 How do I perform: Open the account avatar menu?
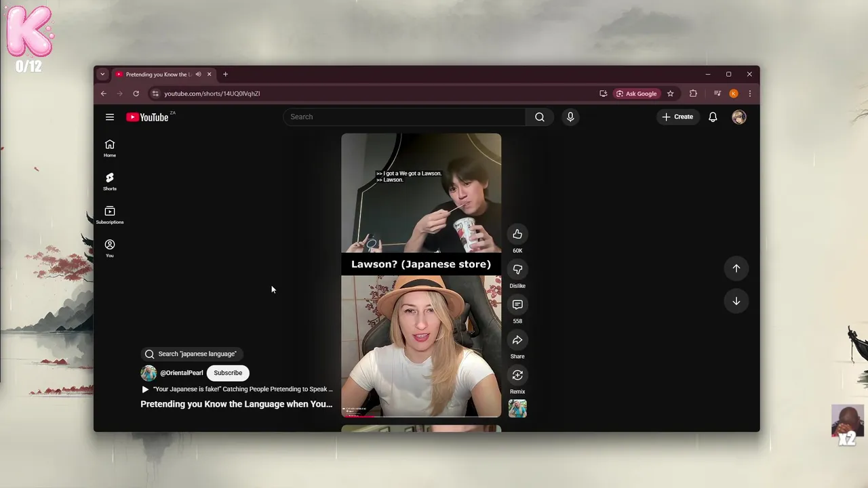click(738, 117)
